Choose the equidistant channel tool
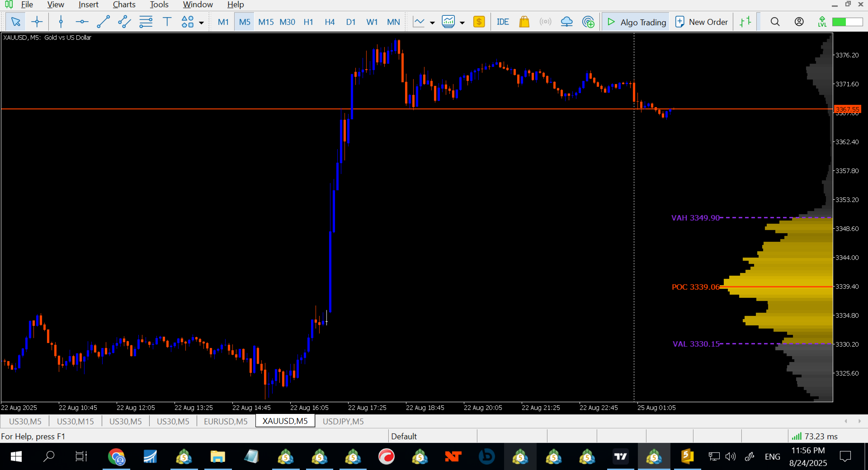Image resolution: width=868 pixels, height=470 pixels. coord(124,22)
